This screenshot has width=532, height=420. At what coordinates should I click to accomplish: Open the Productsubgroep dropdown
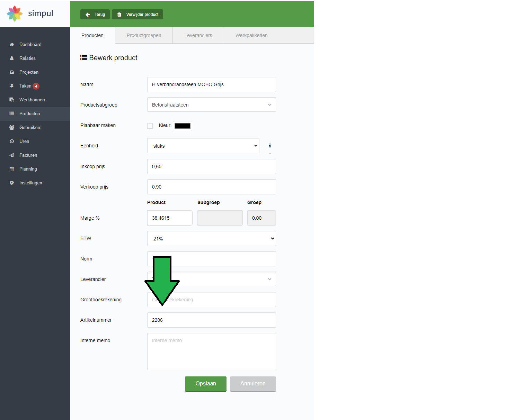click(212, 105)
